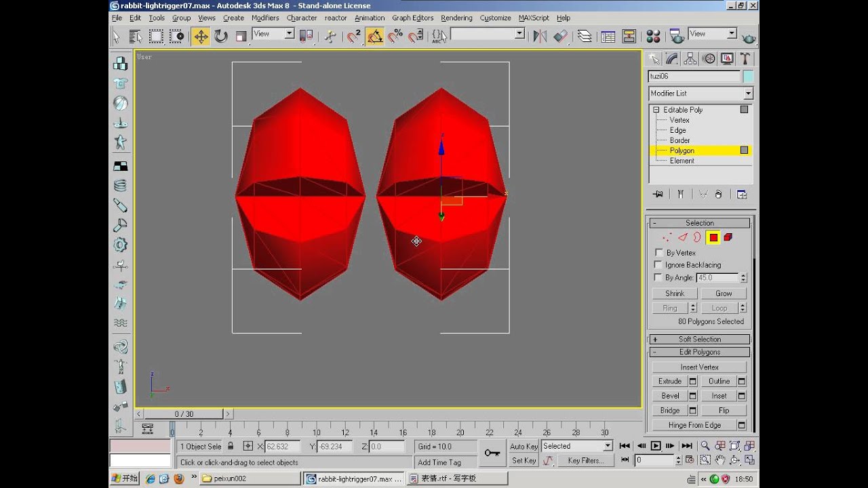Enable the By Angle checkbox
The image size is (868, 488).
tap(658, 277)
